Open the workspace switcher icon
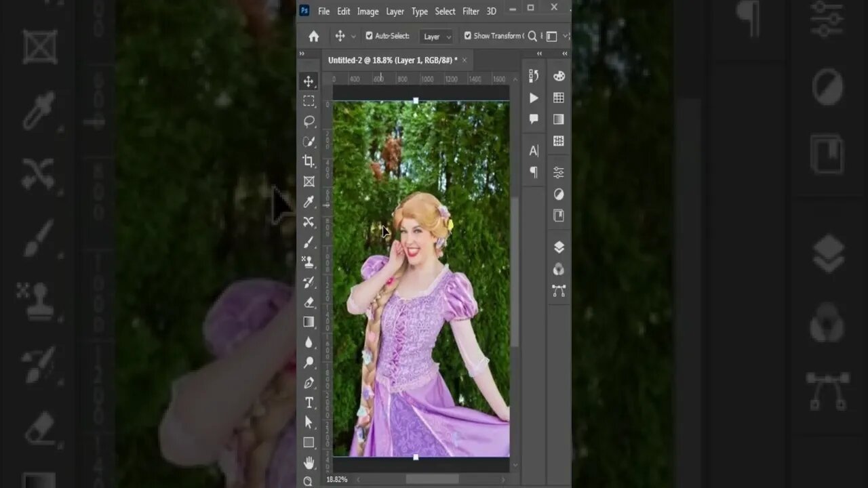This screenshot has height=488, width=868. 551,36
